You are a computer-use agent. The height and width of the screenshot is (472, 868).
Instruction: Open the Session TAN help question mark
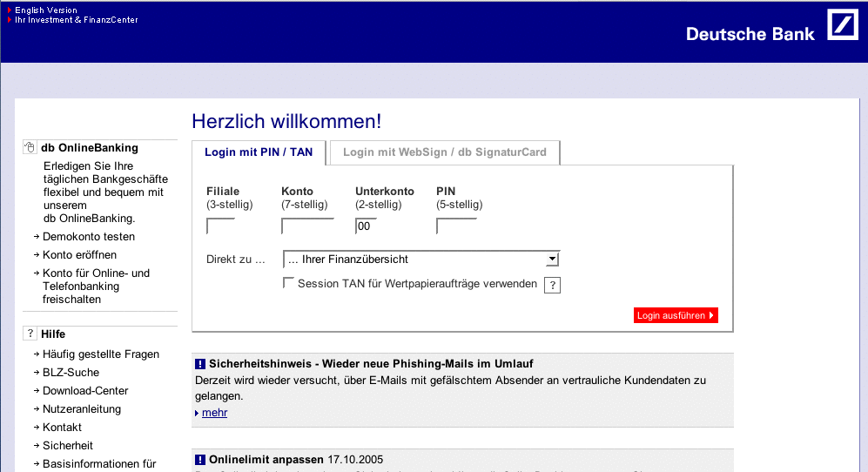(x=552, y=286)
